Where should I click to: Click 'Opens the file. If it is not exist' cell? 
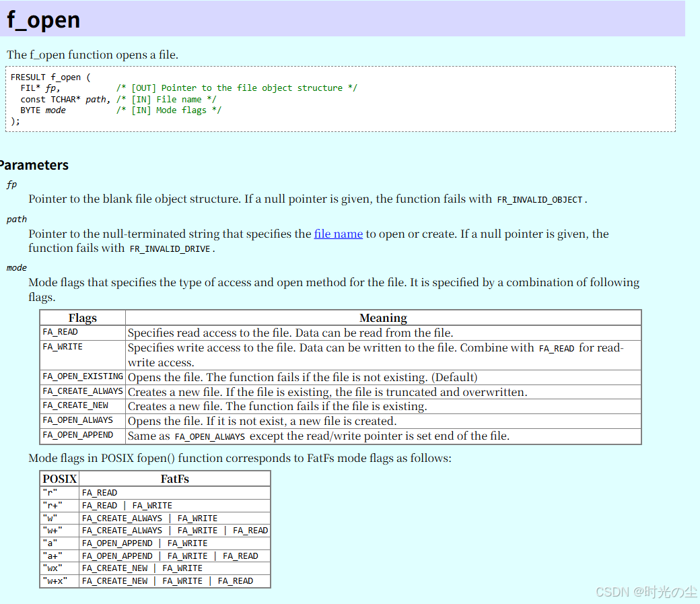click(x=384, y=421)
